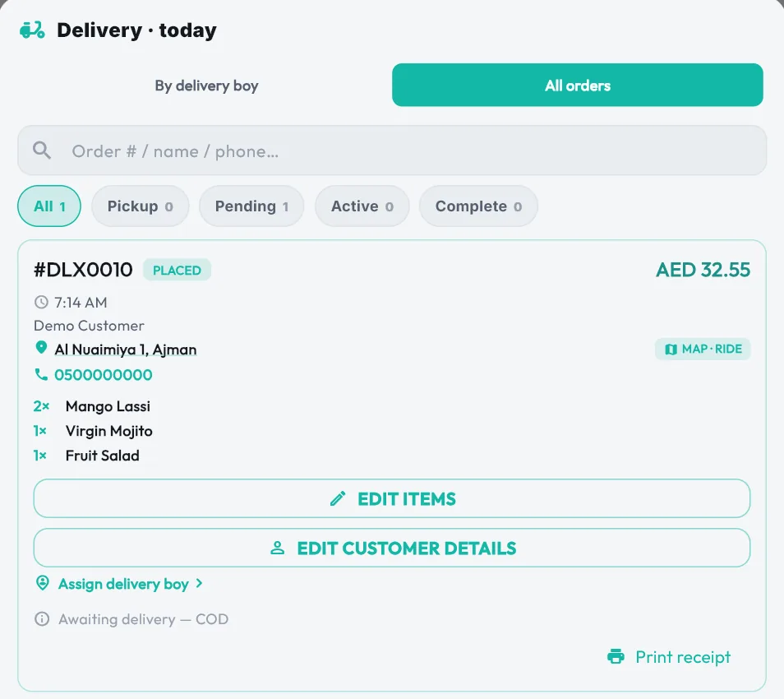The image size is (784, 699).
Task: Open Edit Items for order DLX0010
Action: coord(392,498)
